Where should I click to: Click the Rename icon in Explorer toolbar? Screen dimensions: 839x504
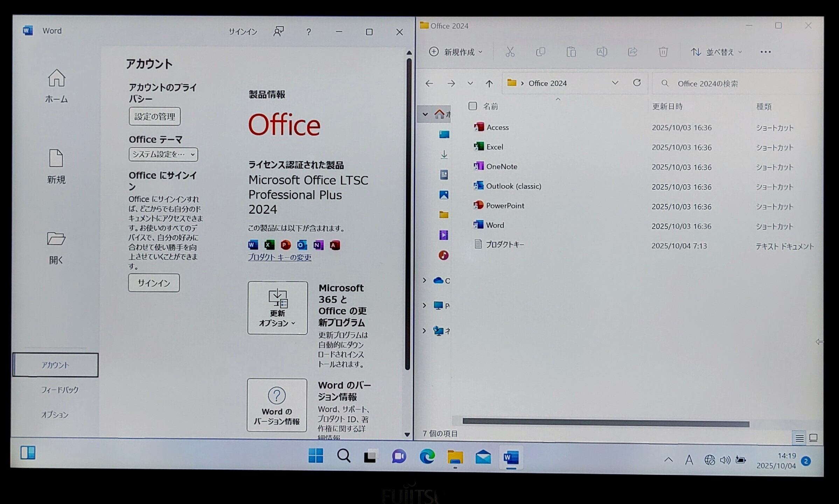[601, 52]
